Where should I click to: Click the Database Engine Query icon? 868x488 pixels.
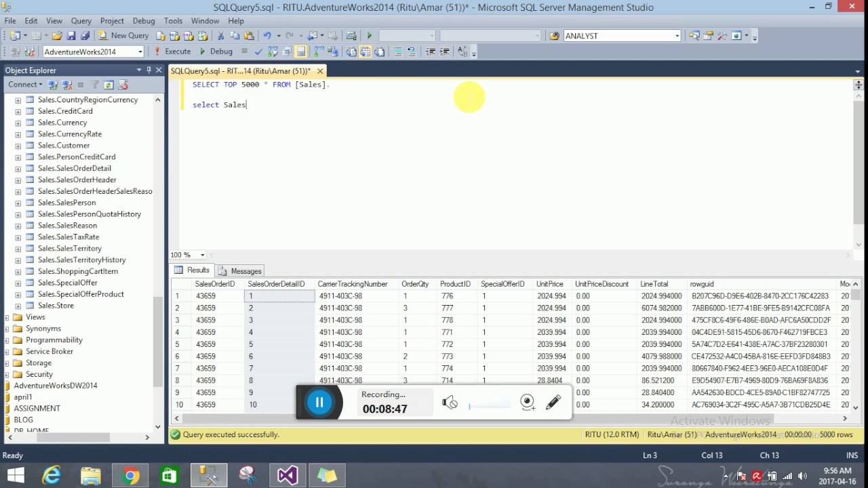click(x=161, y=35)
